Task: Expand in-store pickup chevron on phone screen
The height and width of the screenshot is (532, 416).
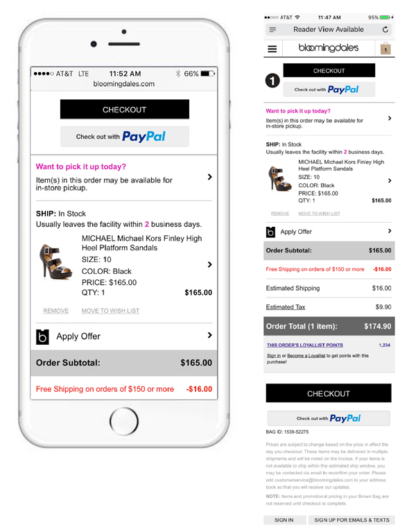Action: tap(210, 177)
